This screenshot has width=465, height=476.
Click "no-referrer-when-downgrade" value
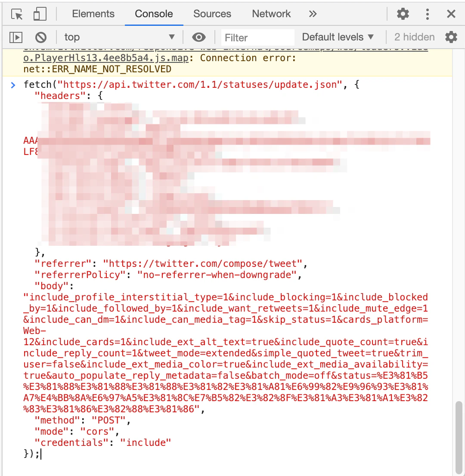(x=217, y=275)
